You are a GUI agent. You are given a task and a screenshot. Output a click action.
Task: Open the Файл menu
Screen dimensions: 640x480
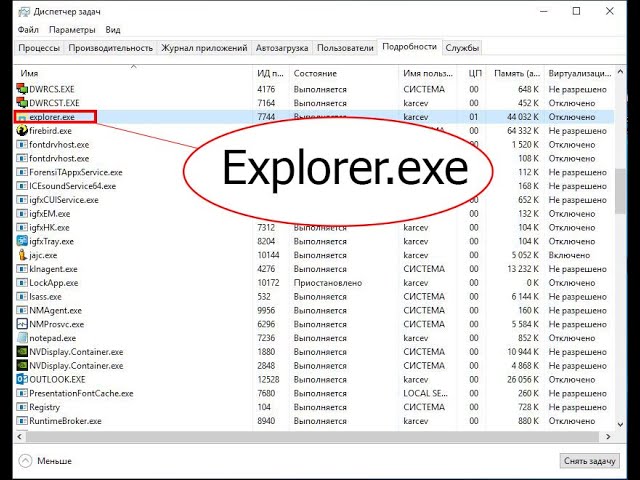click(28, 30)
